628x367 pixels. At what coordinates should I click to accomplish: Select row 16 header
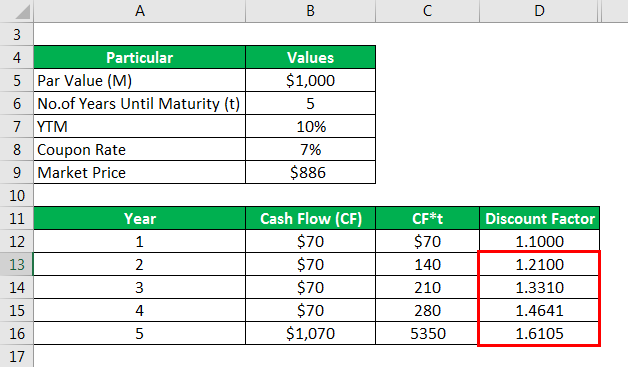click(16, 334)
